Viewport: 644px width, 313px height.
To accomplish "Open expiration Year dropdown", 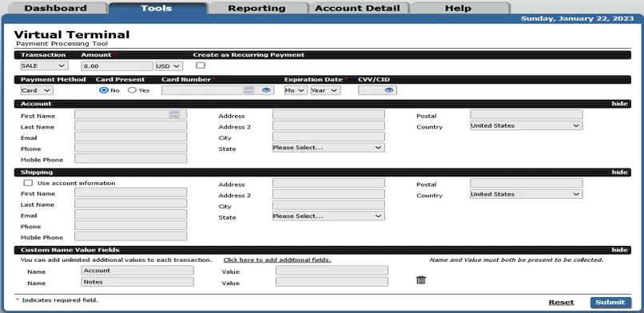I will (325, 90).
